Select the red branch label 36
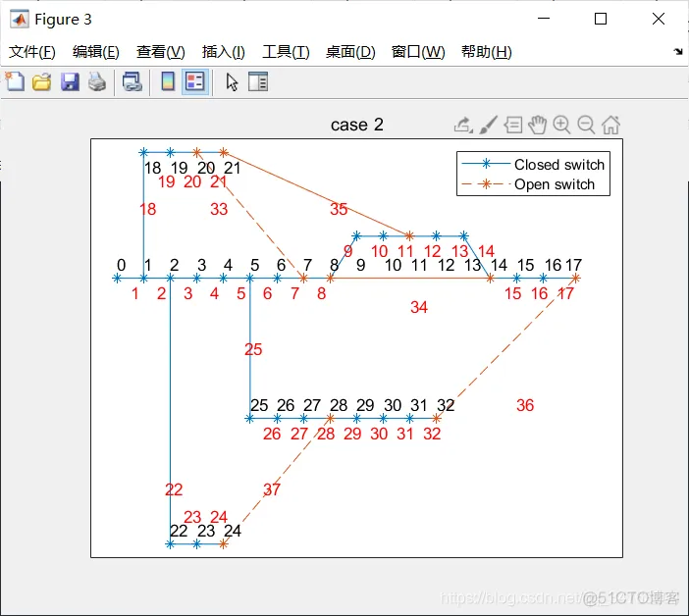This screenshot has height=616, width=689. [x=525, y=405]
